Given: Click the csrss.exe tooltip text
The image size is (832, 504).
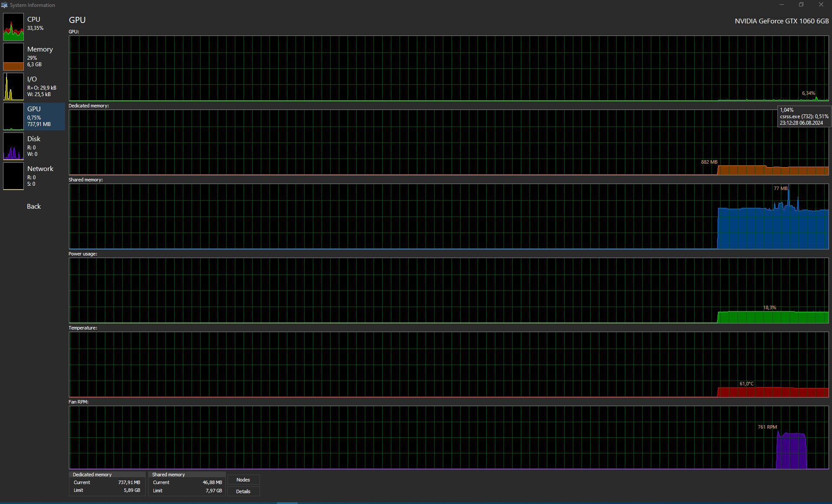Looking at the screenshot, I should (x=804, y=116).
